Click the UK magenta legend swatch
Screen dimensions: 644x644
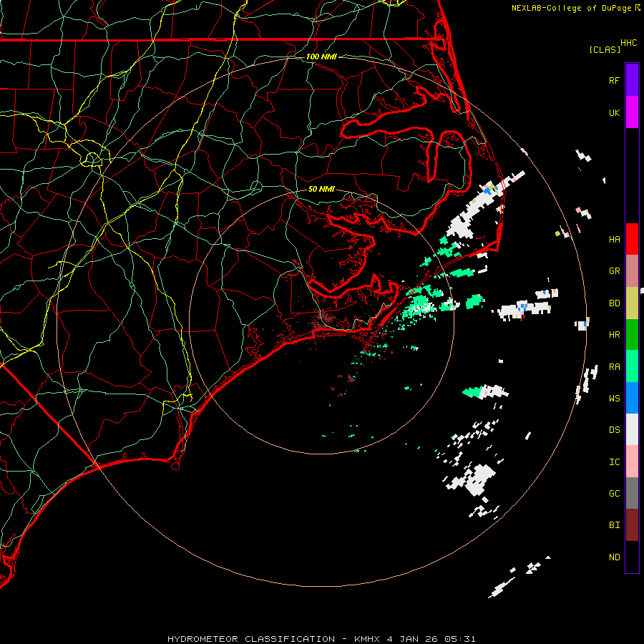pyautogui.click(x=632, y=112)
